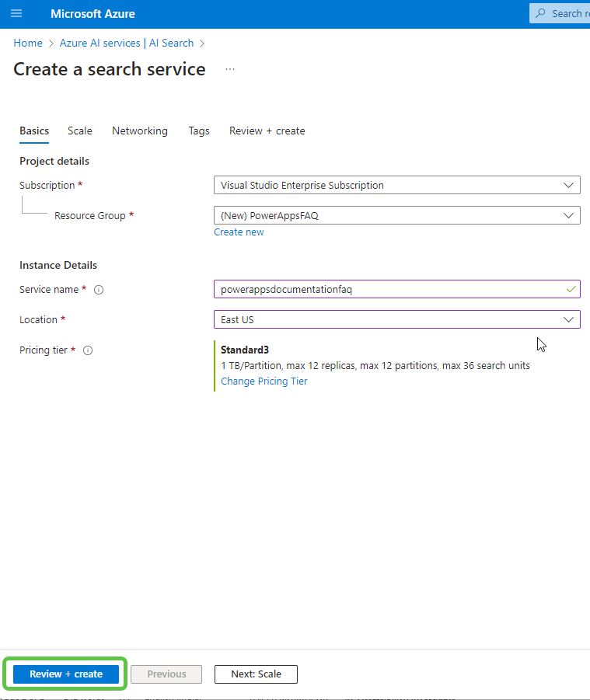Image resolution: width=590 pixels, height=700 pixels.
Task: Switch to the Scale tab
Action: coord(79,131)
